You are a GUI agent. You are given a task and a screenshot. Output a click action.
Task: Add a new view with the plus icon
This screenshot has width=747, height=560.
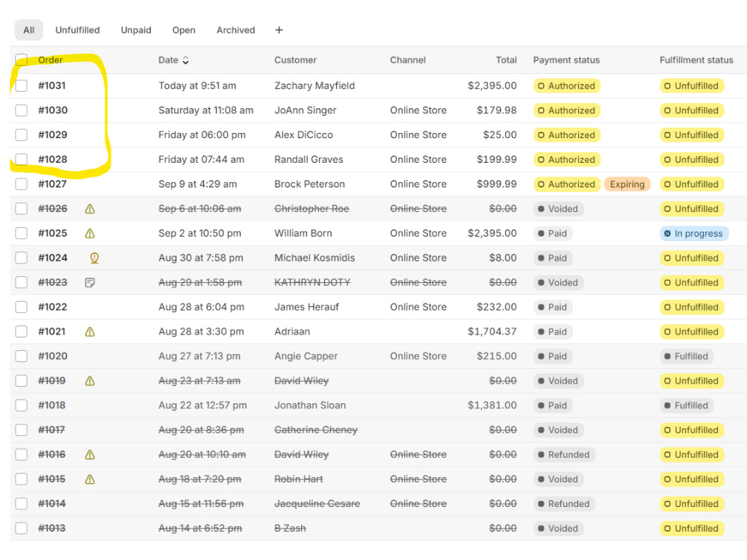279,30
